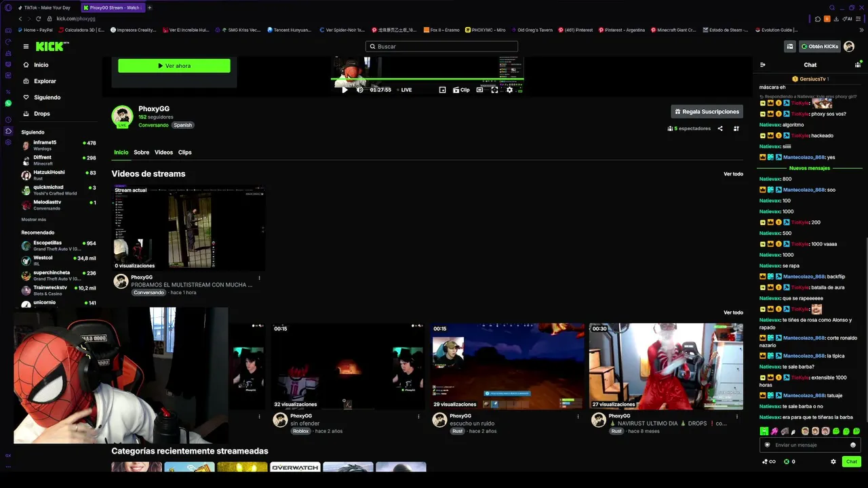The height and width of the screenshot is (488, 868).
Task: Send message with green Chat button
Action: click(852, 462)
